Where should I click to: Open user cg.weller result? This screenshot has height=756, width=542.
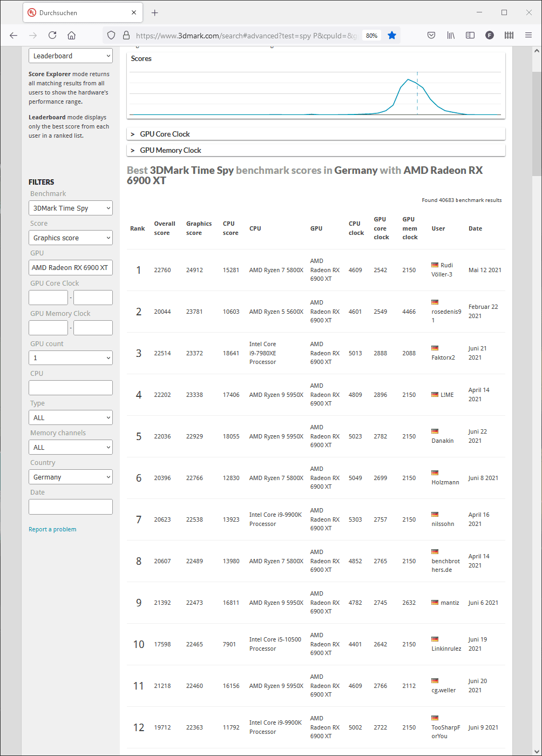click(x=444, y=690)
